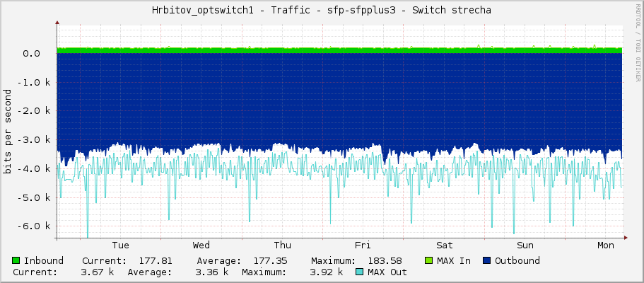Viewport: 644px width, 283px height.
Task: Select outbound maximum value 3.92 k
Action: pyautogui.click(x=327, y=272)
